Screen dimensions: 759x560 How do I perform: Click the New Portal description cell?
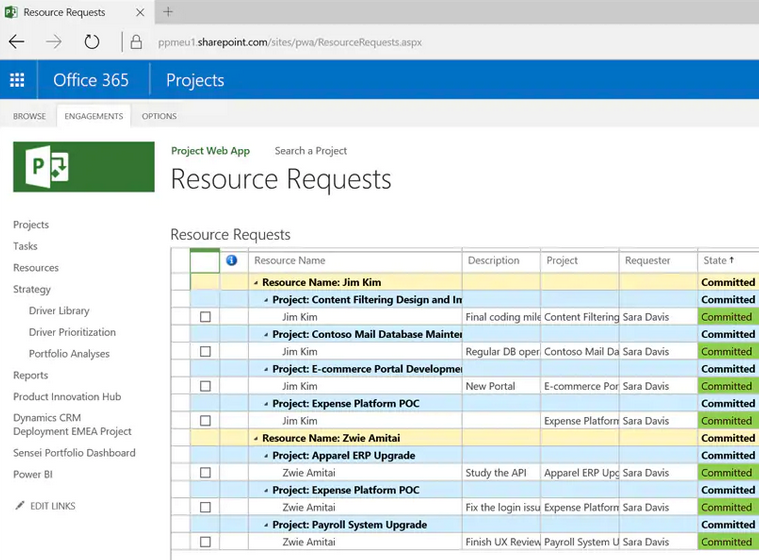(x=501, y=386)
